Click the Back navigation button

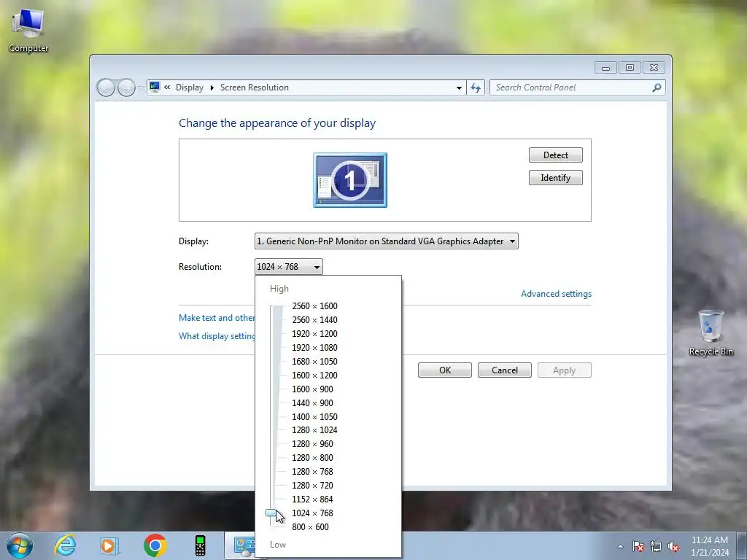106,87
